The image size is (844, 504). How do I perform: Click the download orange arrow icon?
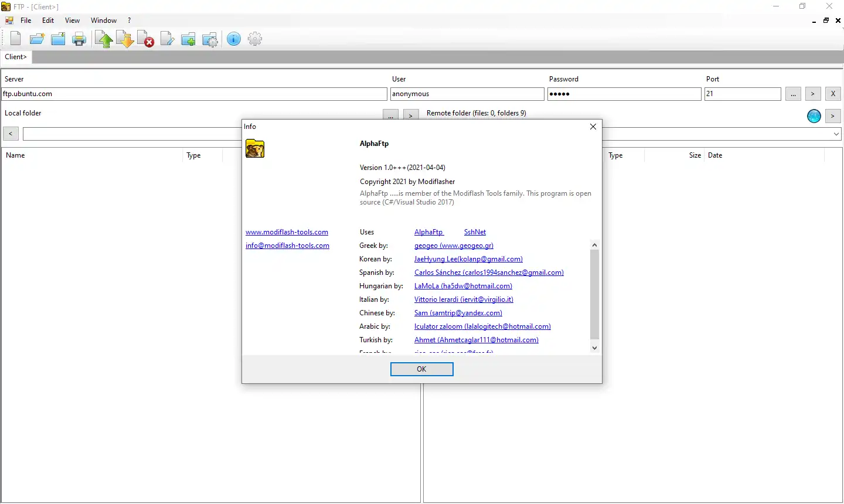[125, 39]
